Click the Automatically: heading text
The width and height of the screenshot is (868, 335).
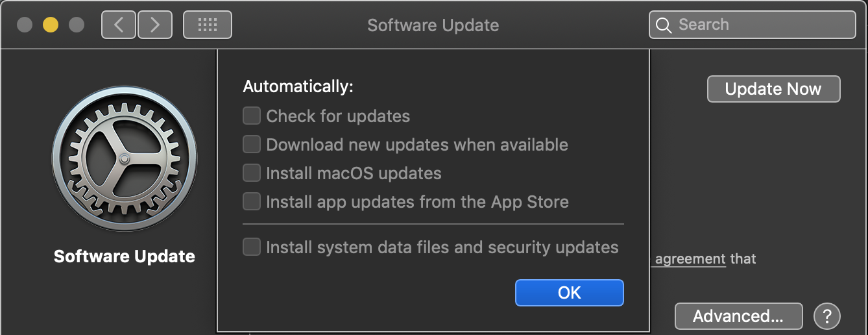pyautogui.click(x=298, y=86)
